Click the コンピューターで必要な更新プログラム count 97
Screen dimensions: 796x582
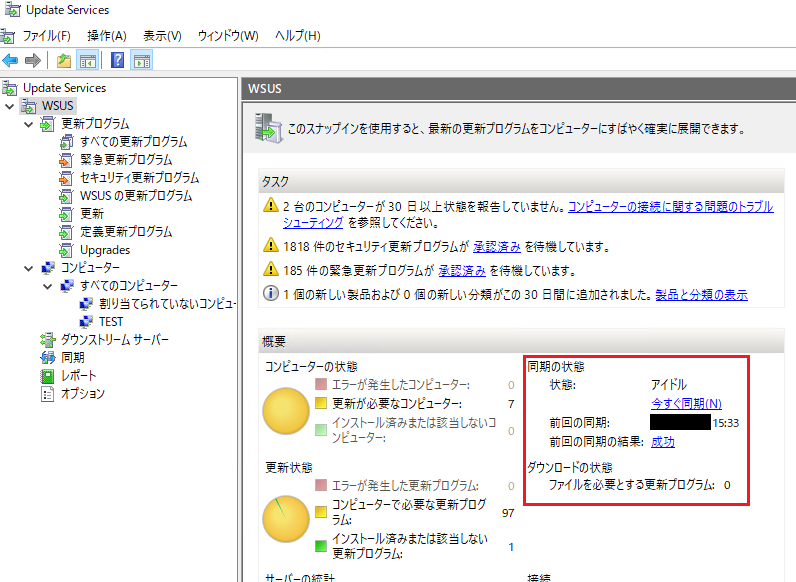(x=508, y=513)
